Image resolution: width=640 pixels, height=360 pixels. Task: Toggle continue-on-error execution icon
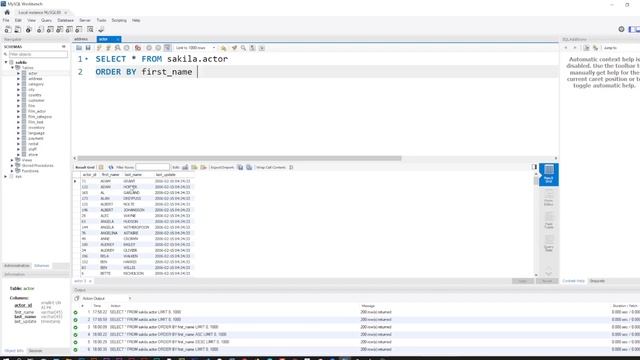tap(138, 48)
